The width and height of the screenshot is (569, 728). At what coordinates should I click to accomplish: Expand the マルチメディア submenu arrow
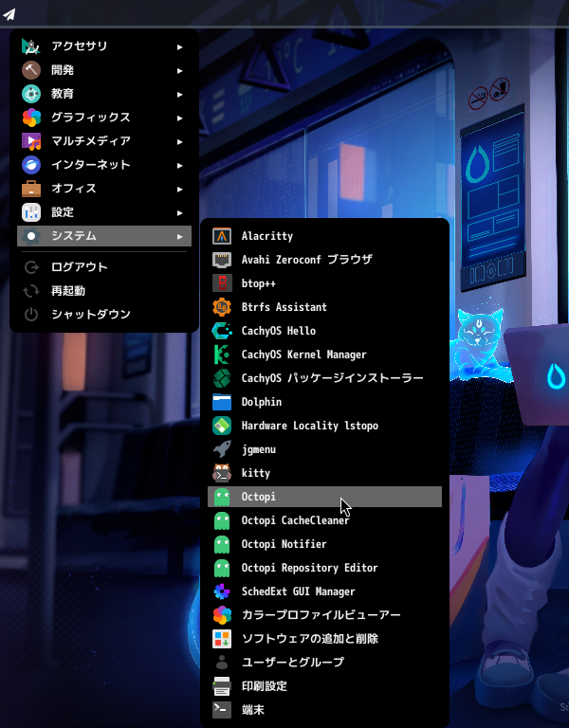click(x=180, y=141)
